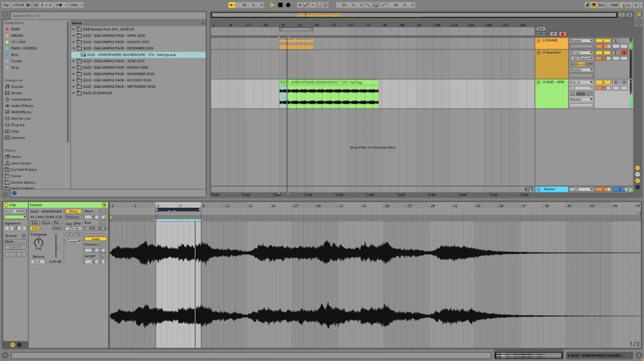Screen dimensions: 644x361
Task: Select Audio Effects category in browser
Action: (22, 106)
